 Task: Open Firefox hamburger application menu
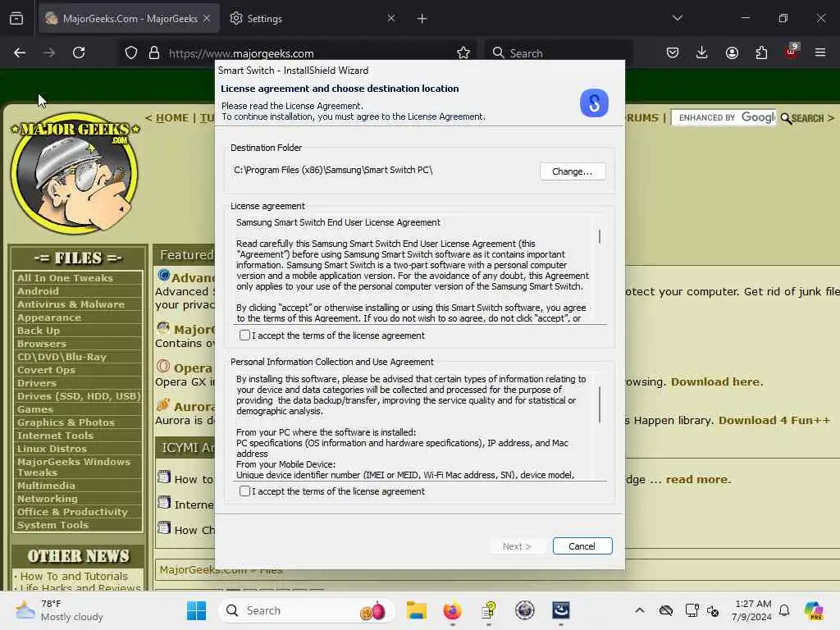click(x=820, y=52)
